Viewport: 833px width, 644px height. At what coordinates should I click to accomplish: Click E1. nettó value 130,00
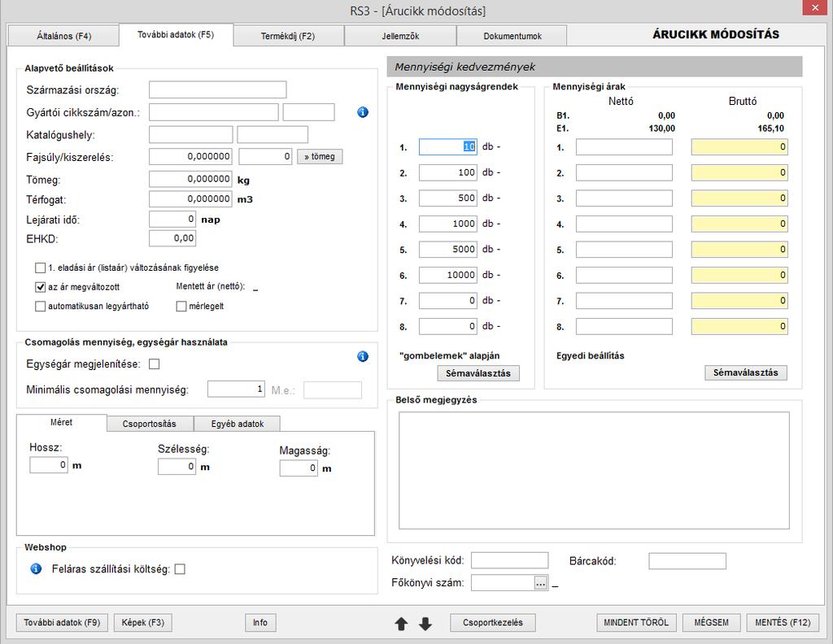click(x=661, y=128)
